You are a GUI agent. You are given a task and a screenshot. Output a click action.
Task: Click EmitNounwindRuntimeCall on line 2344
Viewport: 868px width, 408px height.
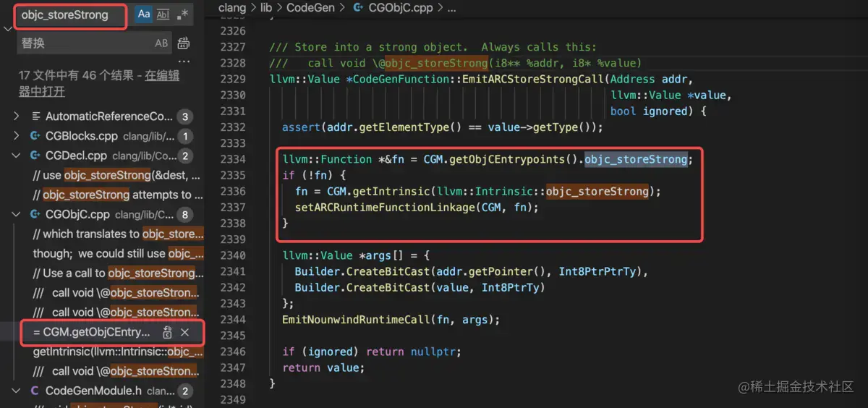[x=355, y=319]
